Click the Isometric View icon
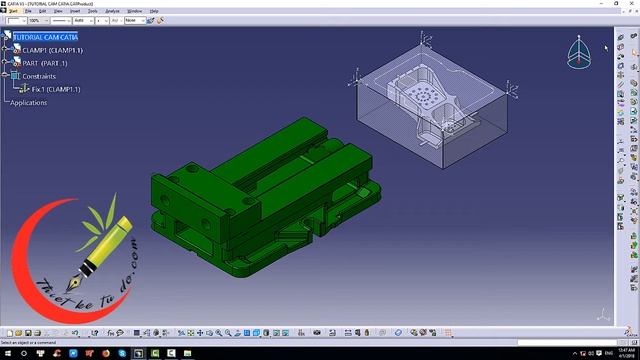 pos(257,333)
